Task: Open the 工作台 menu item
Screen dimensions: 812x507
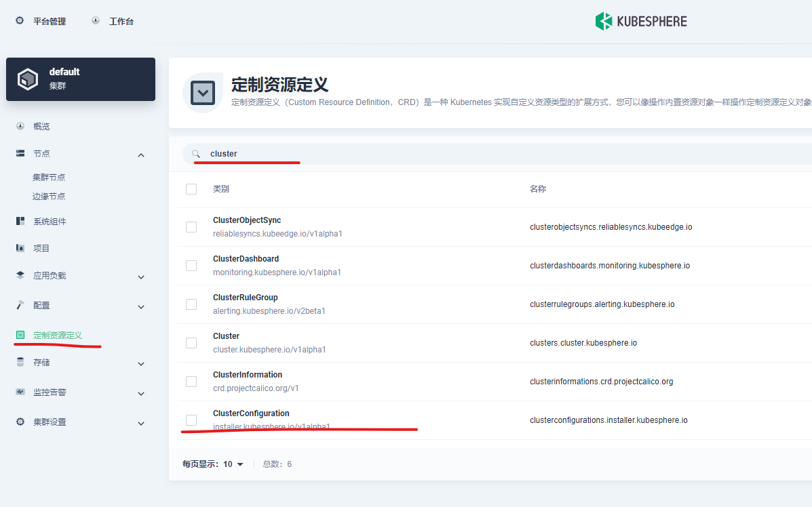Action: coord(121,20)
